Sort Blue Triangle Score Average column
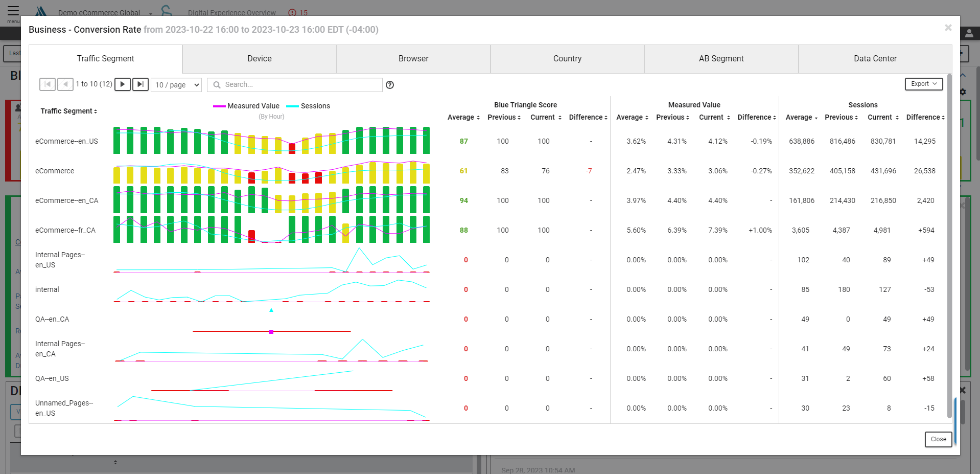Screen dimensions: 980x474 pyautogui.click(x=463, y=117)
